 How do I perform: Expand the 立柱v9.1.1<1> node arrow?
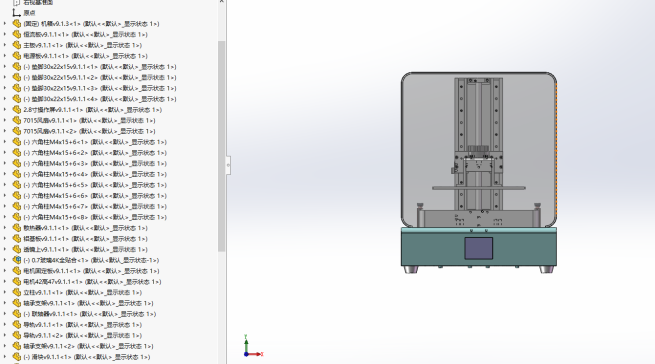5,293
